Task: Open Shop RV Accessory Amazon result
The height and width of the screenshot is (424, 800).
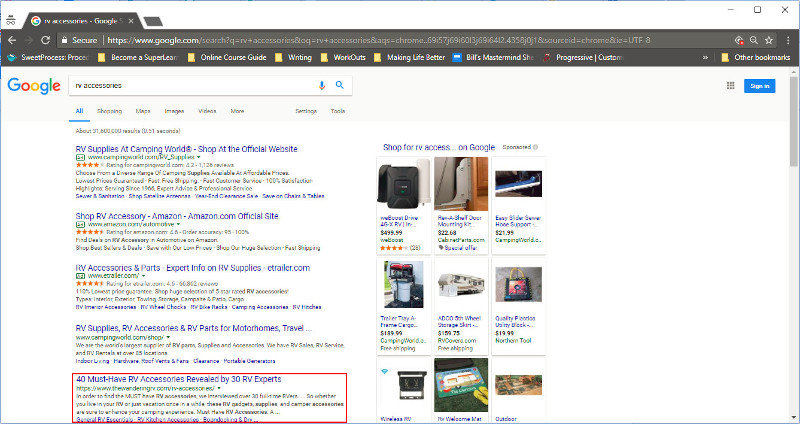Action: [177, 216]
